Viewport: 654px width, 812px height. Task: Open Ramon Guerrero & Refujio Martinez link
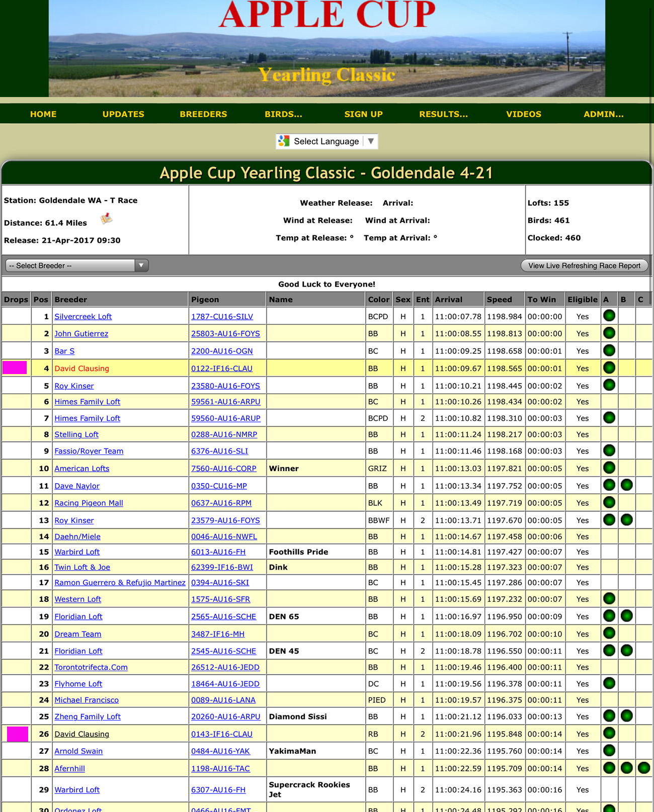click(120, 582)
